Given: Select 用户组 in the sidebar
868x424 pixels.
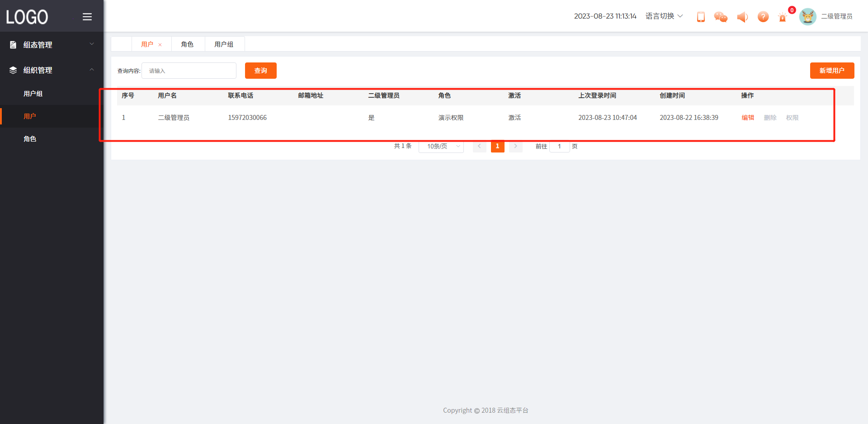Looking at the screenshot, I should tap(33, 94).
